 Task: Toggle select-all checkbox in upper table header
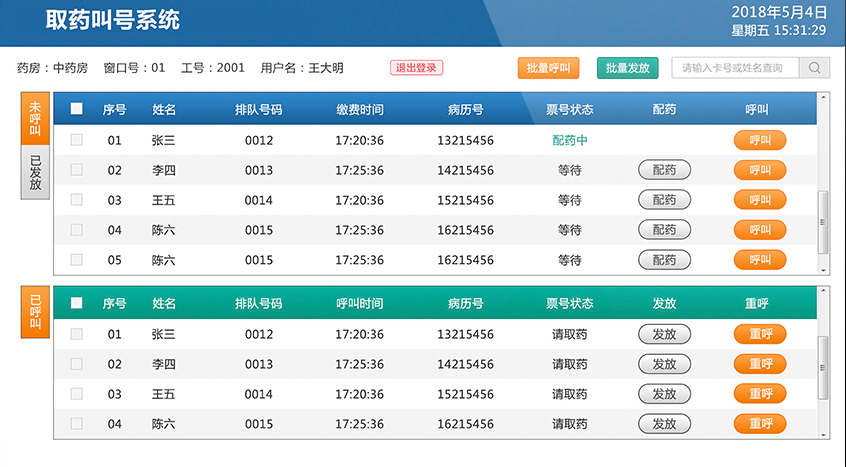pyautogui.click(x=77, y=109)
